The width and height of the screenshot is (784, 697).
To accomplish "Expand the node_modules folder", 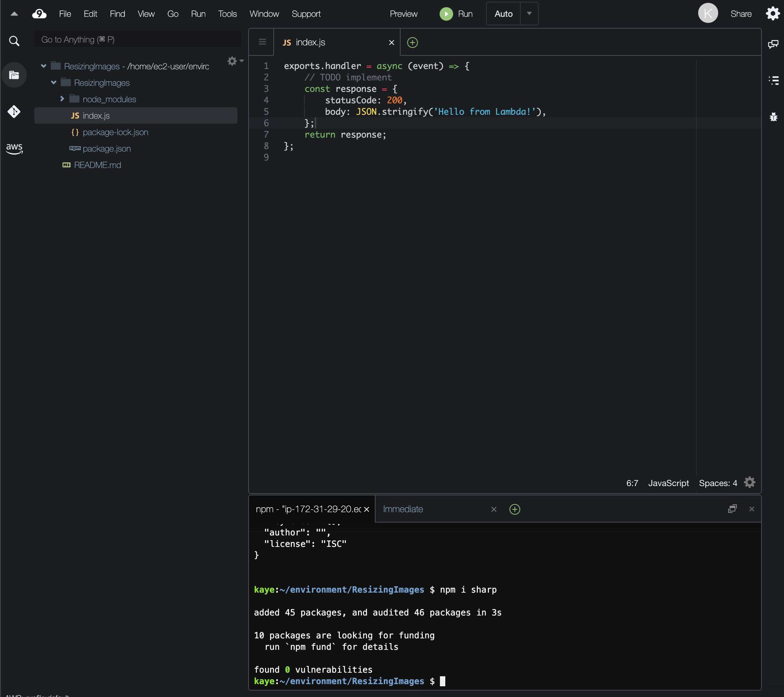I will (x=62, y=99).
